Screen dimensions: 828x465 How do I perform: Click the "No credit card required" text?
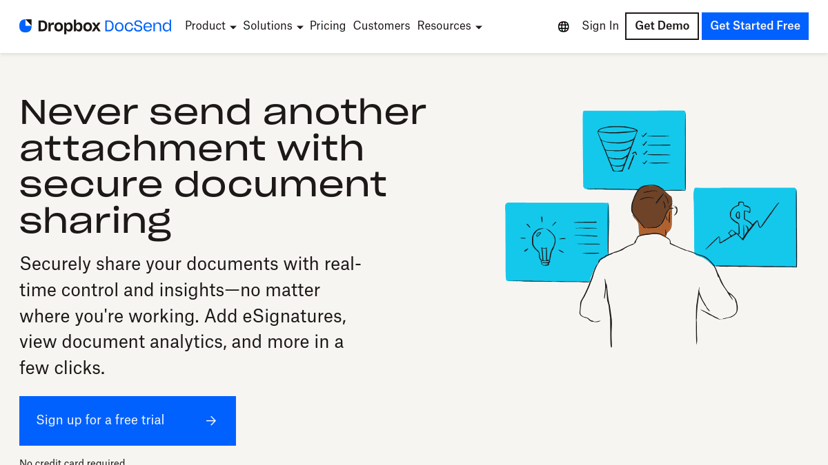72,462
